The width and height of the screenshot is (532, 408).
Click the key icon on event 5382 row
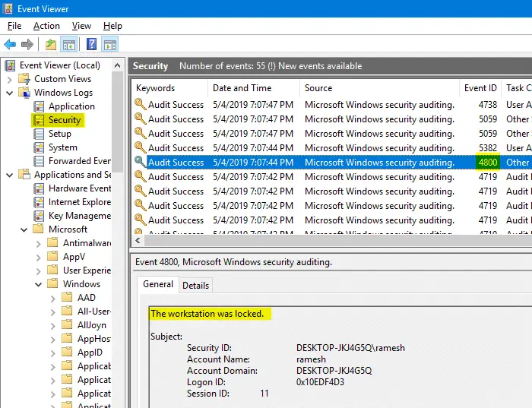140,147
